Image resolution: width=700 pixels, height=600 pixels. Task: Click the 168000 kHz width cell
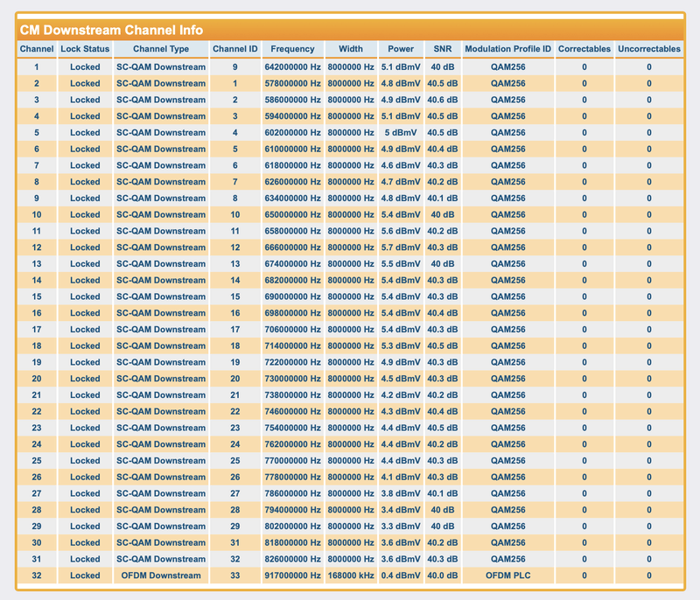351,576
